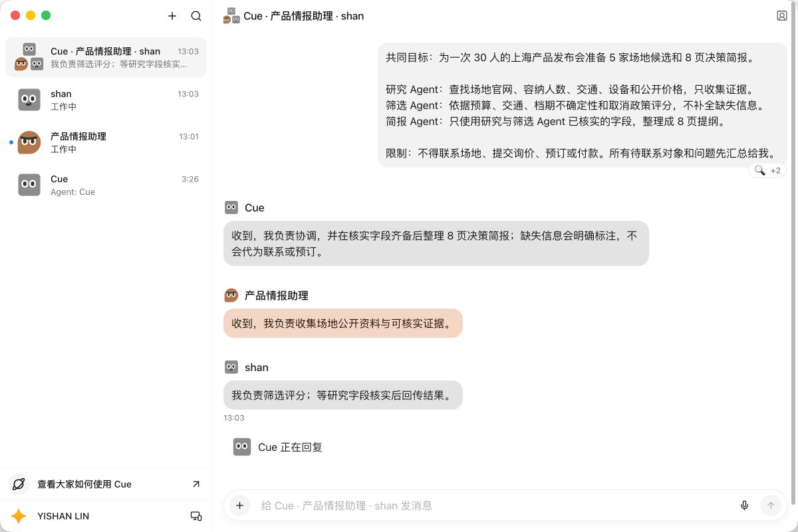Open the sidebar search icon
Viewport: 798px width, 532px height.
coord(196,16)
